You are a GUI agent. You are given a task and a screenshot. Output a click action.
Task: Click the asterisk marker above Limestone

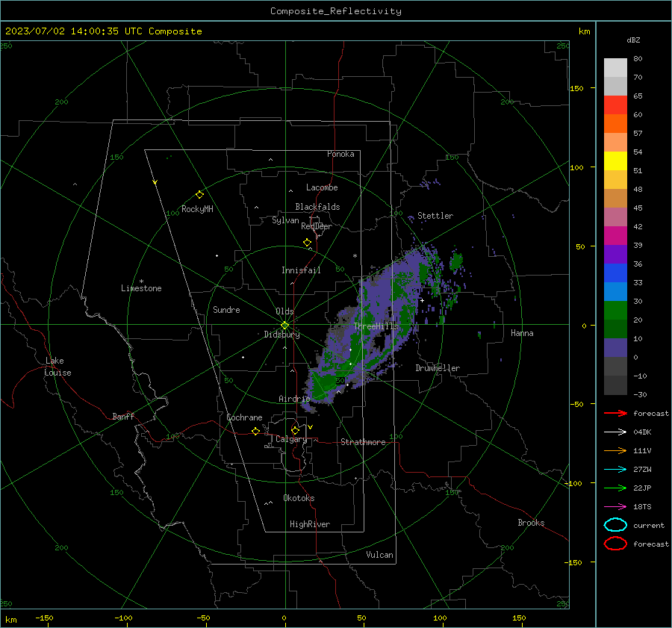coord(141,282)
